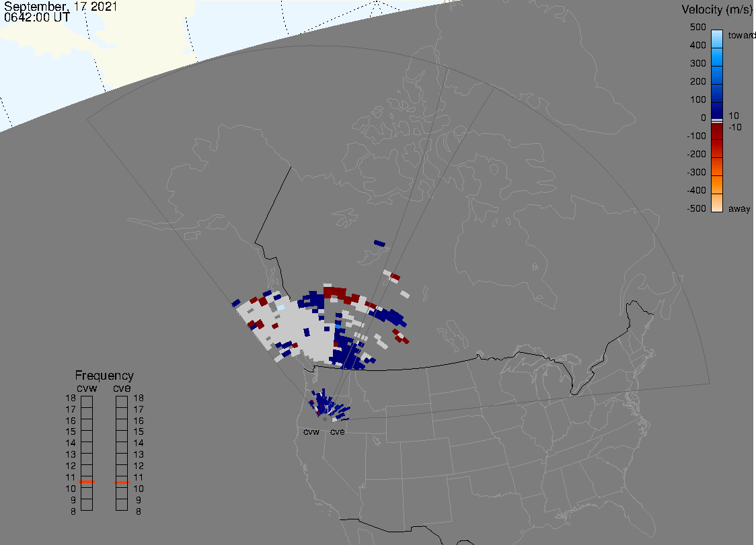
Task: Click the lightest blue 400–500 velocity swatch
Action: click(716, 39)
